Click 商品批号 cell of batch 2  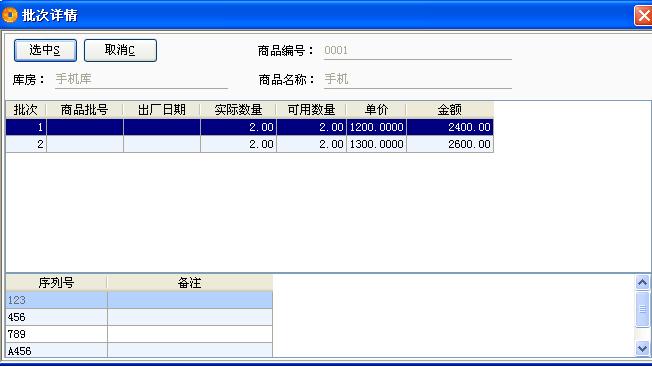pos(85,144)
